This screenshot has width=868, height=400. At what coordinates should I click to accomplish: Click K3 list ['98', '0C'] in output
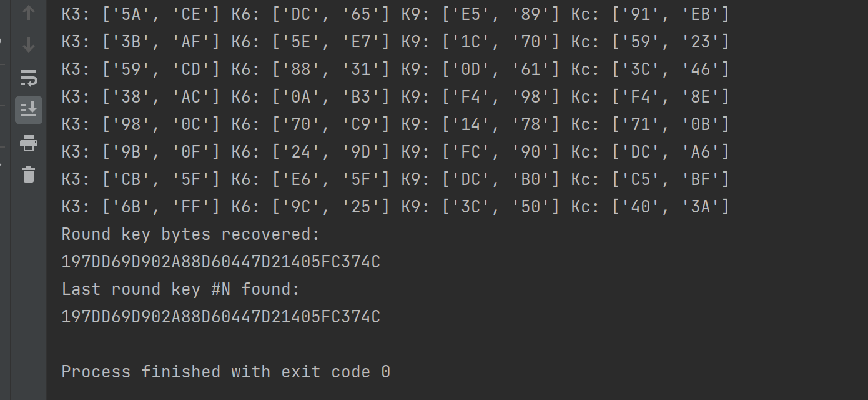[160, 124]
